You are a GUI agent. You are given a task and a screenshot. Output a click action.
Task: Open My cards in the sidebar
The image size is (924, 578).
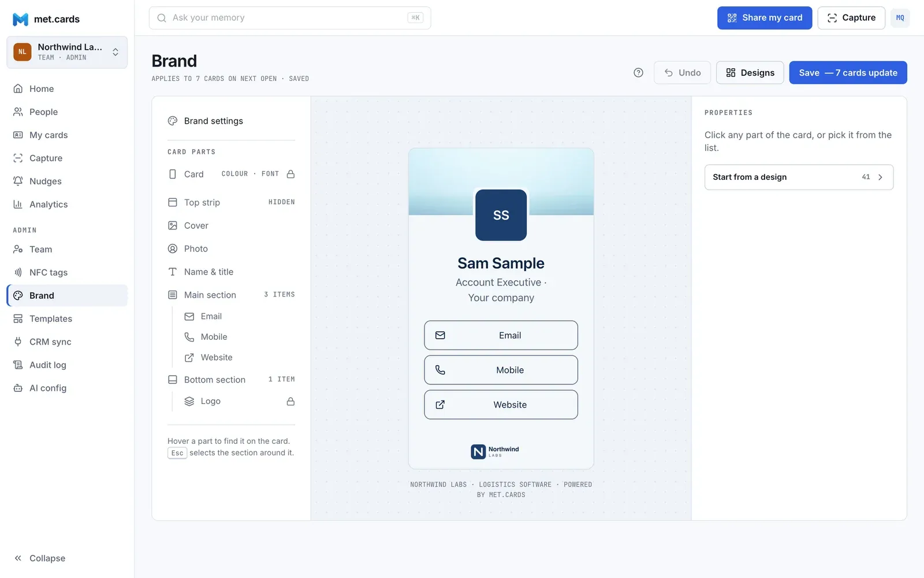[67, 135]
